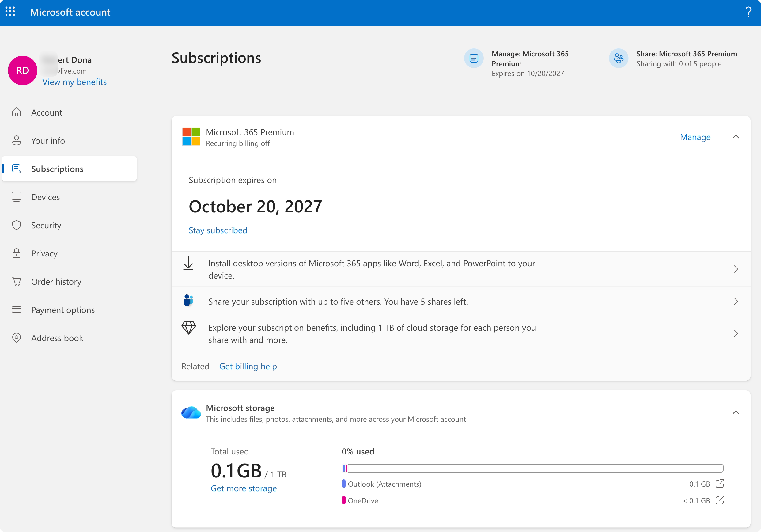761x532 pixels.
Task: Open share your subscription row chevron
Action: 736,301
